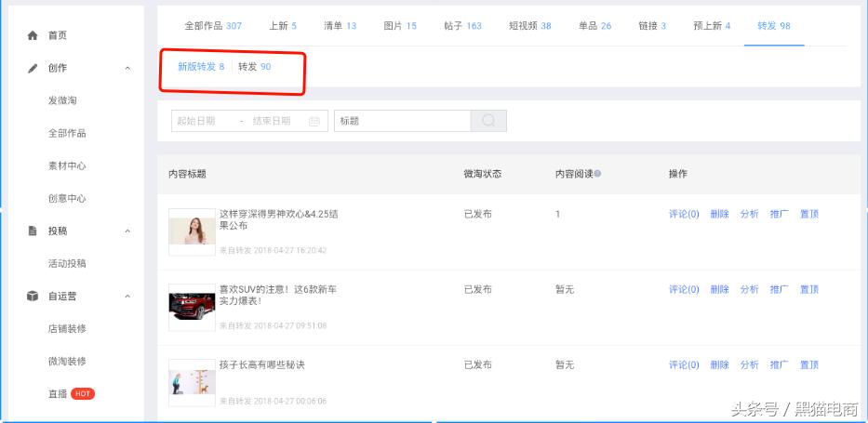
Task: Click 已发布 status of the SUV post
Action: coord(478,289)
